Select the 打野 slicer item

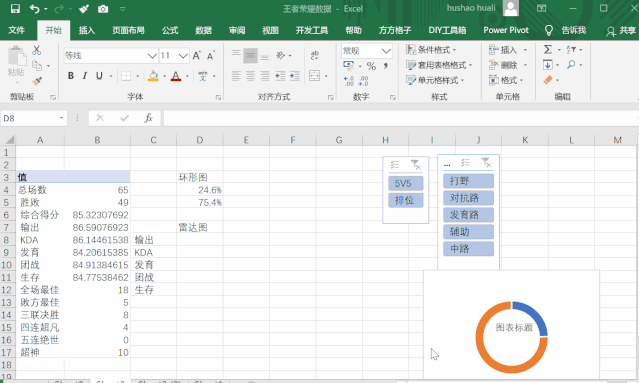click(x=468, y=181)
